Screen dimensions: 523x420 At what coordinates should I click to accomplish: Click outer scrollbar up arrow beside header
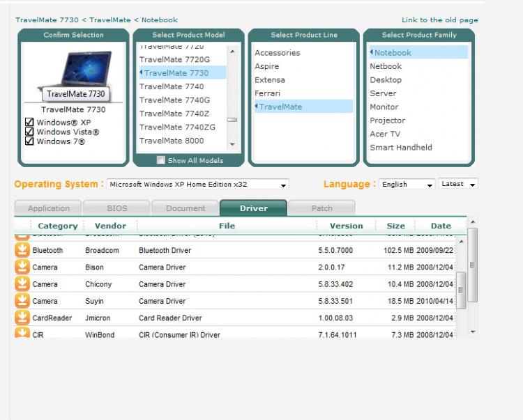pos(473,221)
